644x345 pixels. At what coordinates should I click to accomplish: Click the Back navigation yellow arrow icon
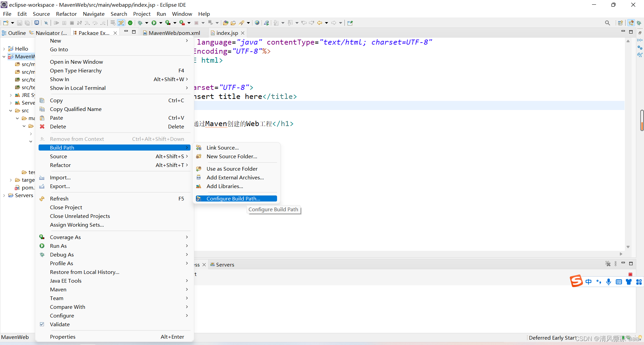[x=320, y=23]
